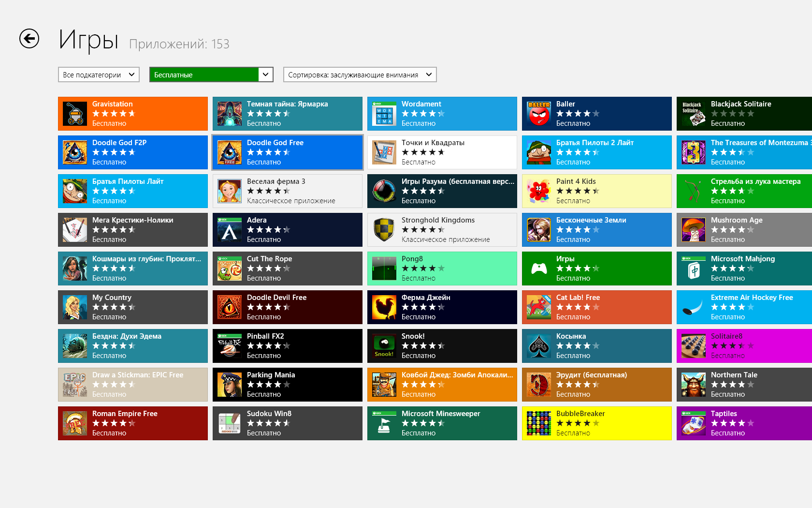The width and height of the screenshot is (812, 508).
Task: Click the Stronghold Kingdoms shield icon
Action: (x=384, y=230)
